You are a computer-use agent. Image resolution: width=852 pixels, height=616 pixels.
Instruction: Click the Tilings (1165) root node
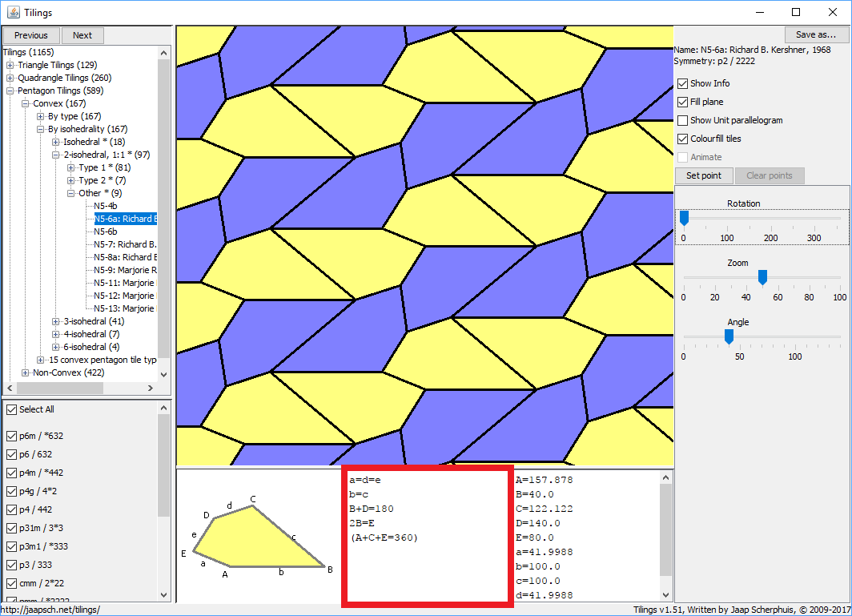click(29, 52)
